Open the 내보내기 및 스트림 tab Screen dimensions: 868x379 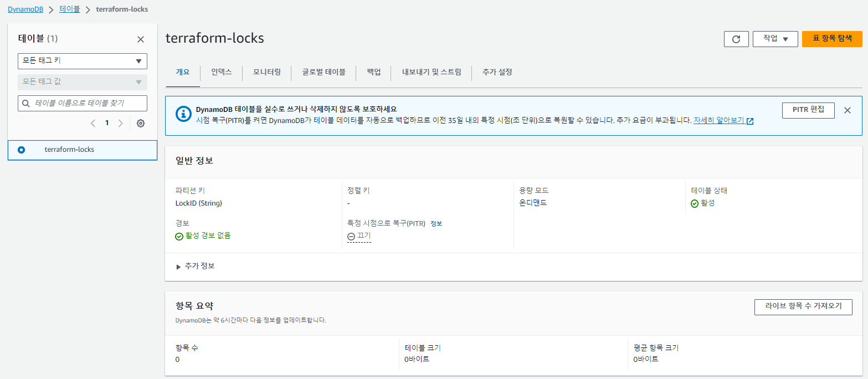[432, 72]
